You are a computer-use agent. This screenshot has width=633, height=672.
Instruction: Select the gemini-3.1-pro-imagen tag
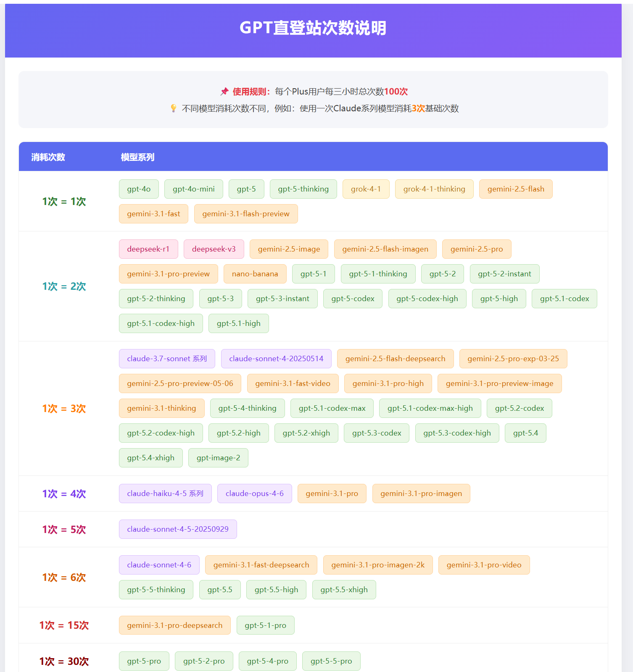click(421, 493)
